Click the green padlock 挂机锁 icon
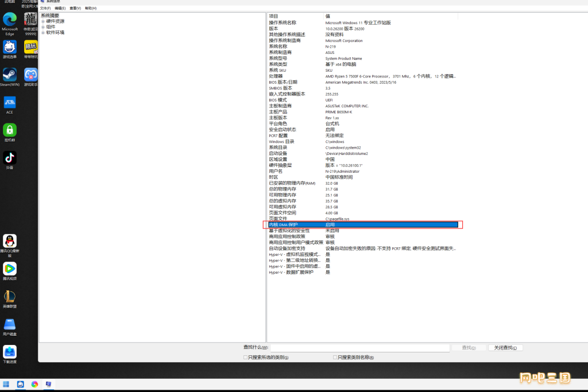 10,133
